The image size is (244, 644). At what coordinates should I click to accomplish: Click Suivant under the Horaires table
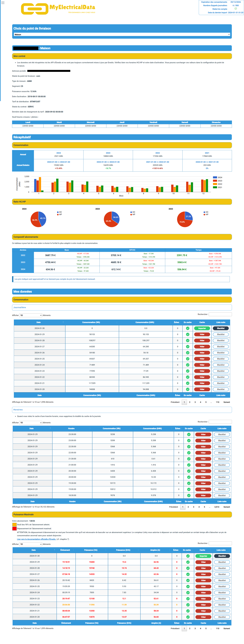(x=227, y=507)
